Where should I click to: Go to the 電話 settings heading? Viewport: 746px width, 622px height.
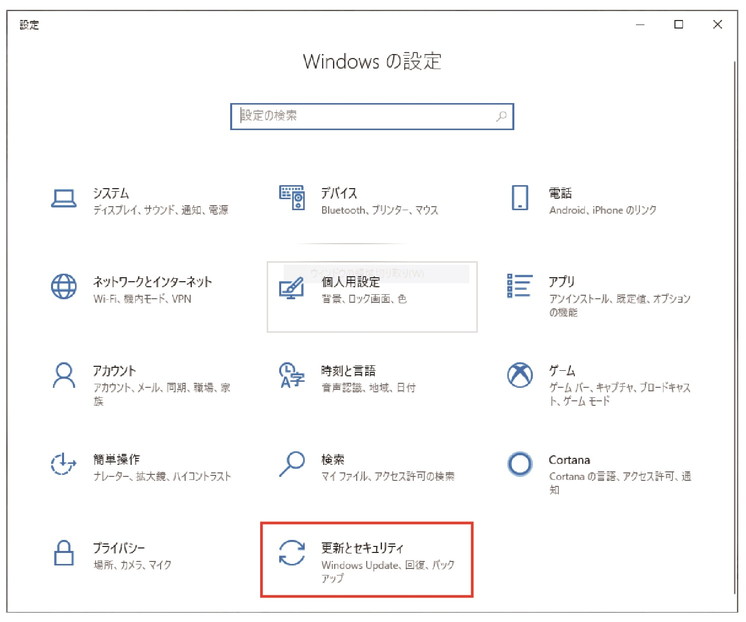coord(560,193)
